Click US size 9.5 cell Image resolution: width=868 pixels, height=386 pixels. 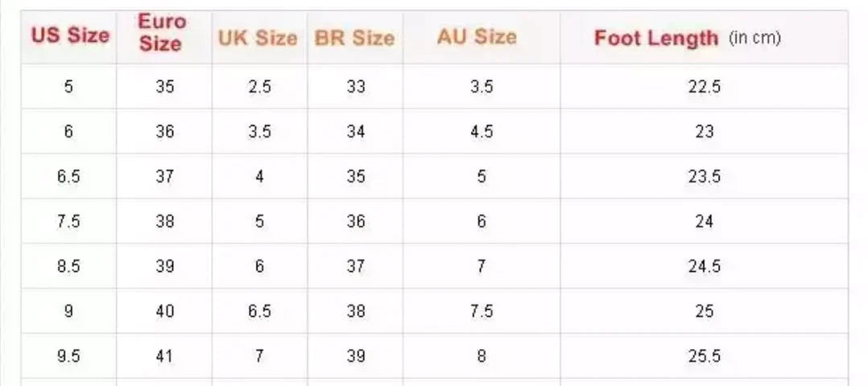pyautogui.click(x=68, y=355)
